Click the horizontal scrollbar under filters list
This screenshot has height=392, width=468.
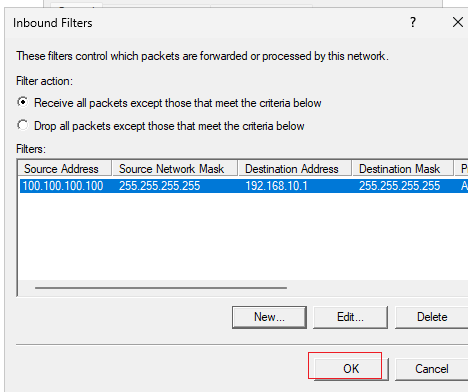tap(161, 288)
